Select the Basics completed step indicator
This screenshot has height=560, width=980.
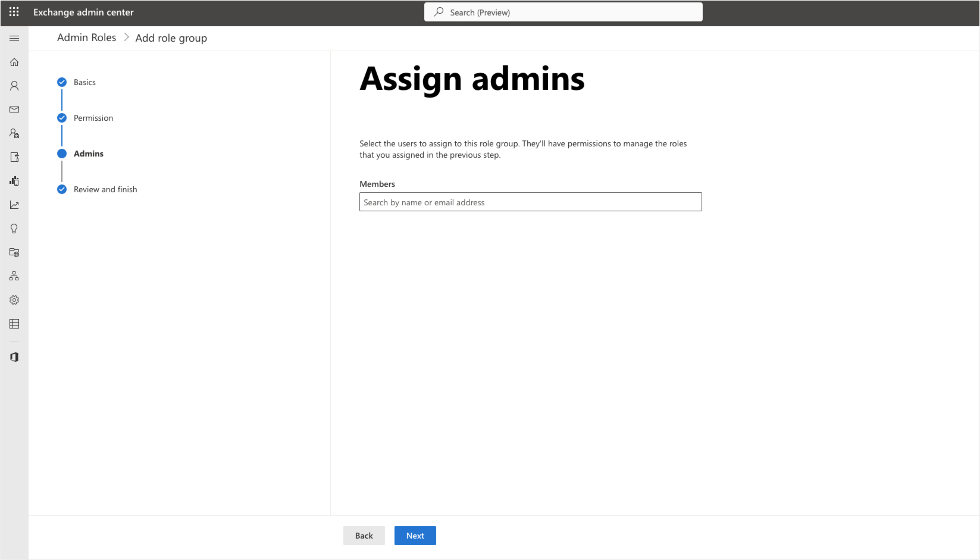[x=62, y=82]
